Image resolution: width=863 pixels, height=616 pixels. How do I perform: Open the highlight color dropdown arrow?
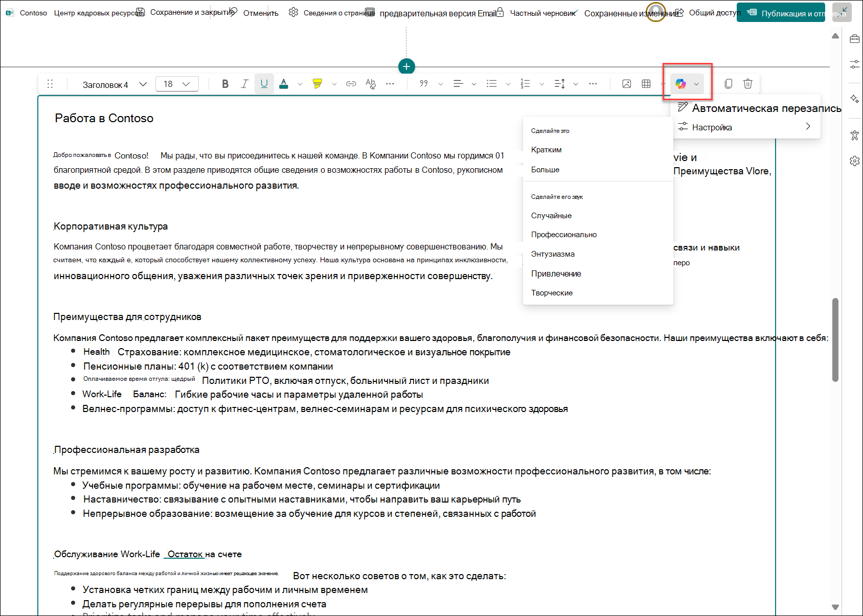pyautogui.click(x=334, y=84)
